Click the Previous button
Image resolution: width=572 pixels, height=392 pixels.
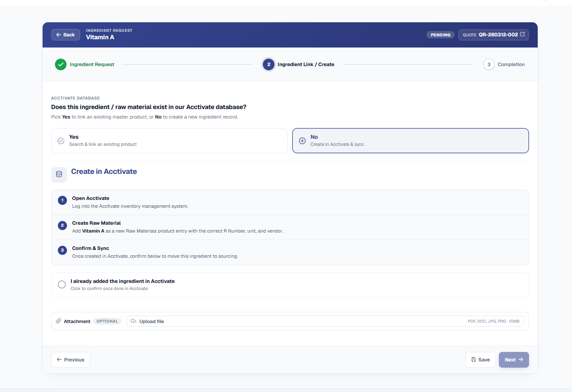71,360
